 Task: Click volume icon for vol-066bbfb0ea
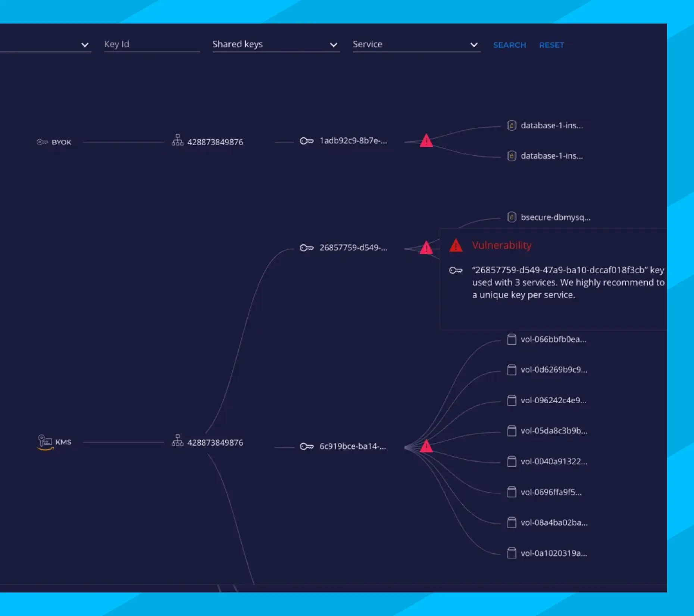[x=512, y=339]
